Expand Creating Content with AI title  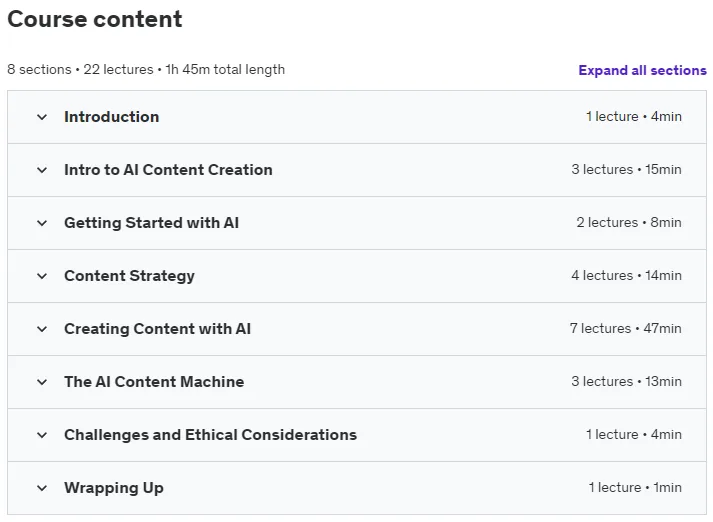[157, 329]
